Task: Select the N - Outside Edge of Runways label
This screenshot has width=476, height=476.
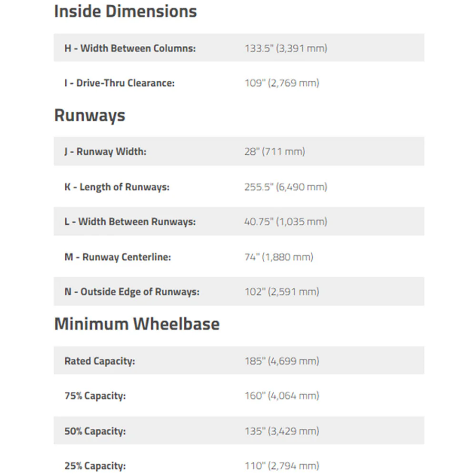Action: coord(132,292)
